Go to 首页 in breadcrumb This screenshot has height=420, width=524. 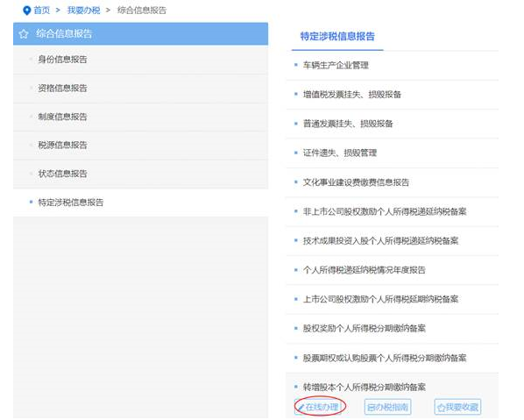pos(42,11)
